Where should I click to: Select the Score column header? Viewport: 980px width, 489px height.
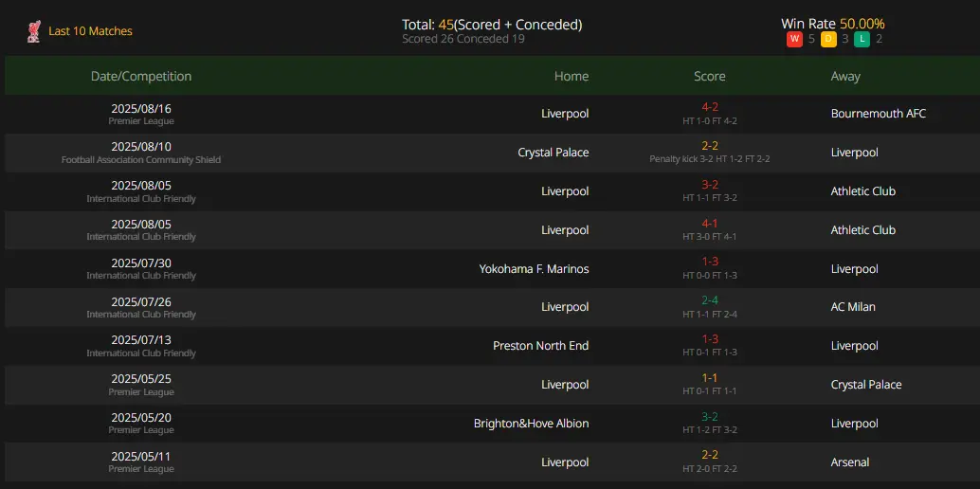709,77
